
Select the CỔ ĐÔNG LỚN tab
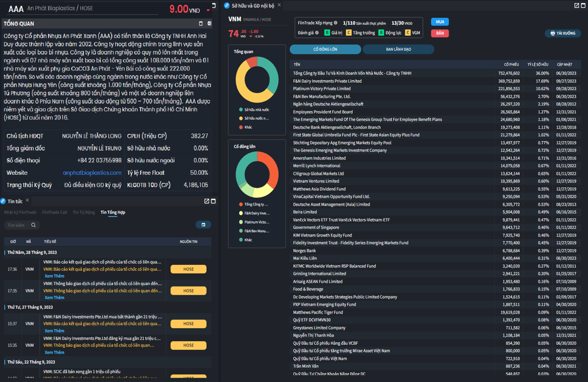325,49
